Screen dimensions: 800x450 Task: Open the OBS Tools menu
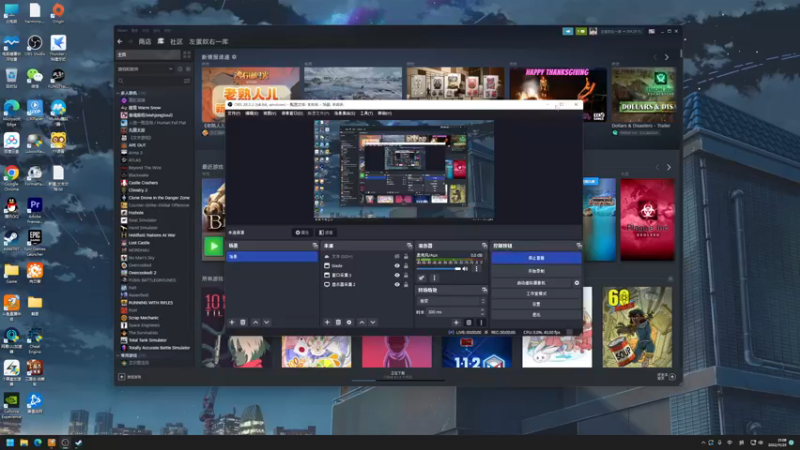(366, 113)
